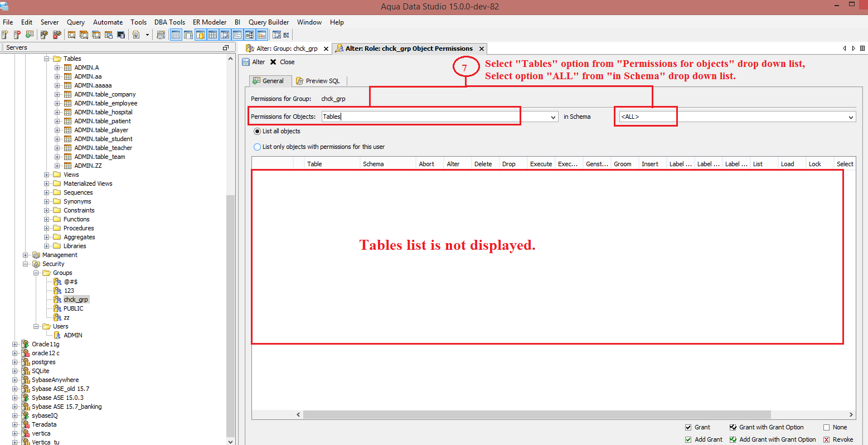Close the Object Permissions tab

coord(482,49)
